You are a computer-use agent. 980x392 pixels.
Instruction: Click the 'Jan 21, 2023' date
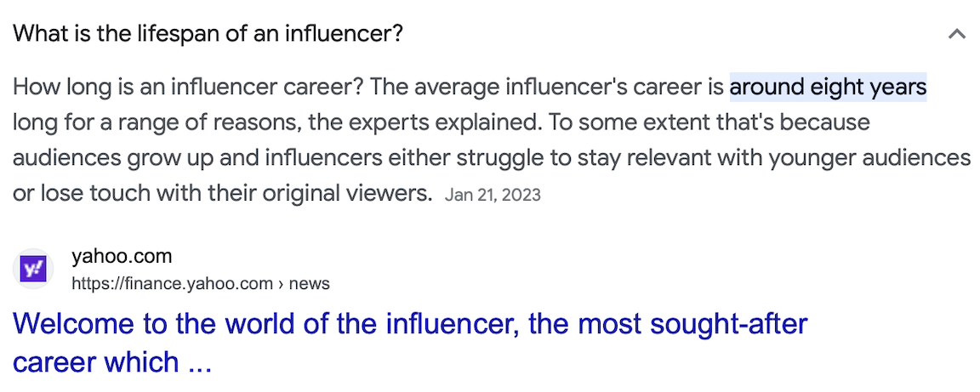tap(493, 195)
